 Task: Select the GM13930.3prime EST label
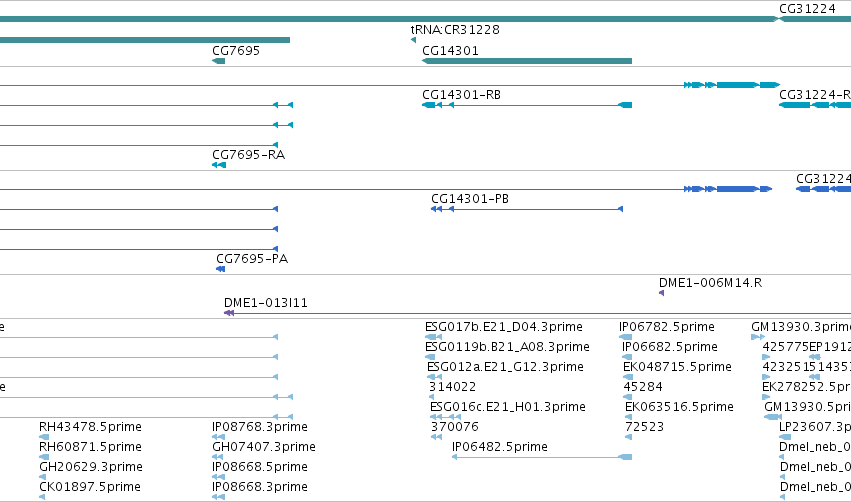801,327
